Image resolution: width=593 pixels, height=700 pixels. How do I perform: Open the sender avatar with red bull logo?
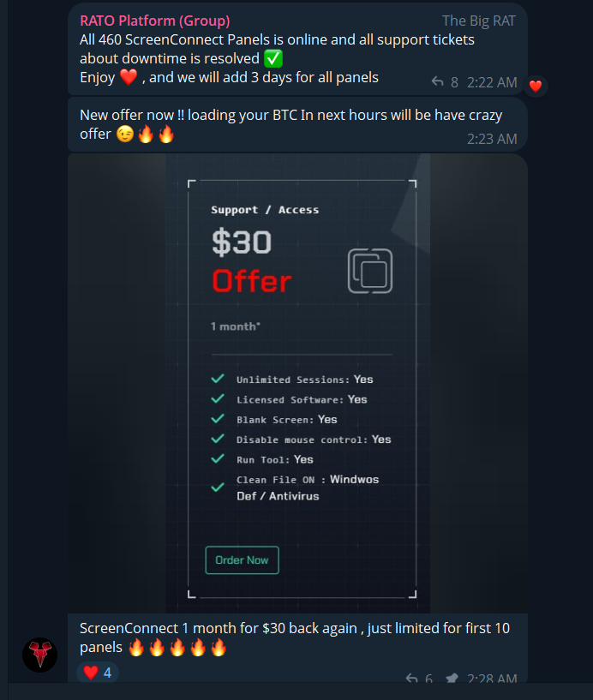(39, 655)
